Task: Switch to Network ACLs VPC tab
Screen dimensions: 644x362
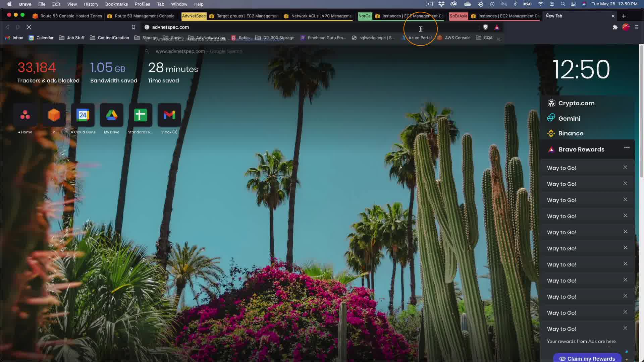Action: [318, 16]
